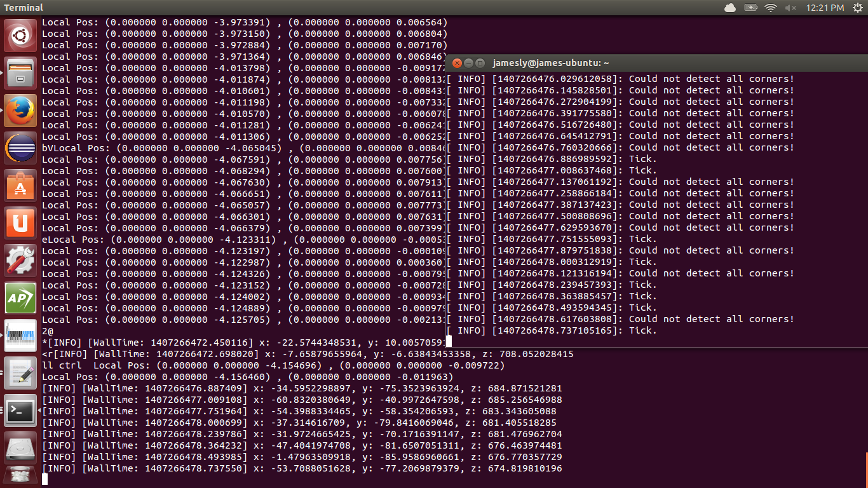This screenshot has width=868, height=488.
Task: Click the cloud indicator in the top panel
Action: [x=729, y=8]
